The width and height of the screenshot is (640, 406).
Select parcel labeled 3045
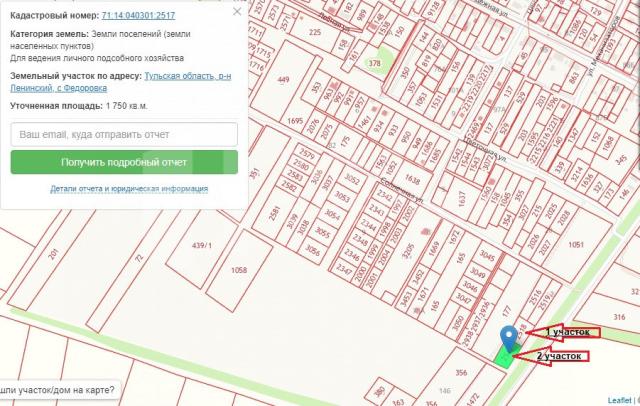pyautogui.click(x=487, y=256)
